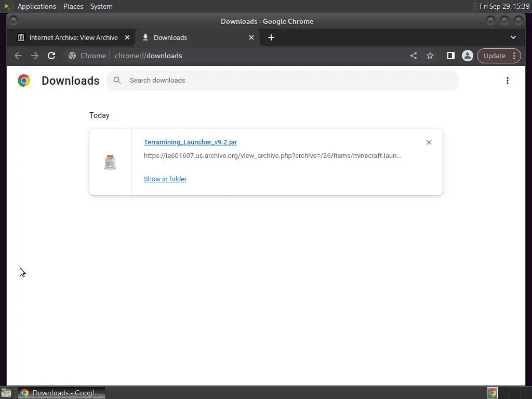This screenshot has height=399, width=532.
Task: Click the clock showing Fri Sep 29
Action: coord(504,6)
